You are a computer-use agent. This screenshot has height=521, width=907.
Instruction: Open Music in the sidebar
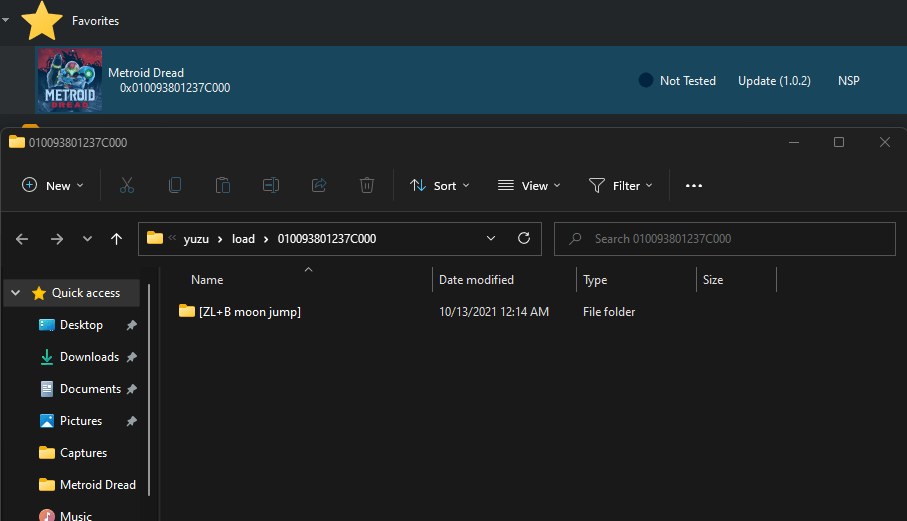tap(76, 515)
